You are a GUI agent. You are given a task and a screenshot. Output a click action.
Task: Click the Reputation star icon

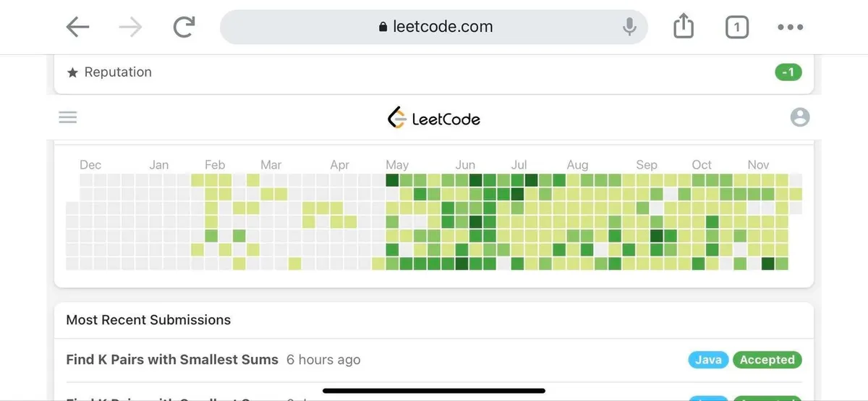72,72
